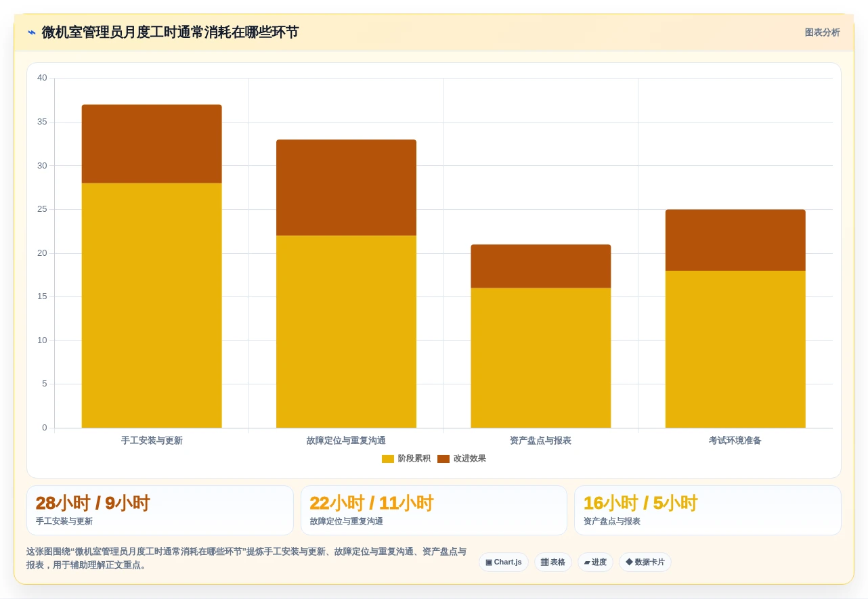This screenshot has height=599, width=868.
Task: Click the 数据卡片 tag chip
Action: tap(645, 562)
